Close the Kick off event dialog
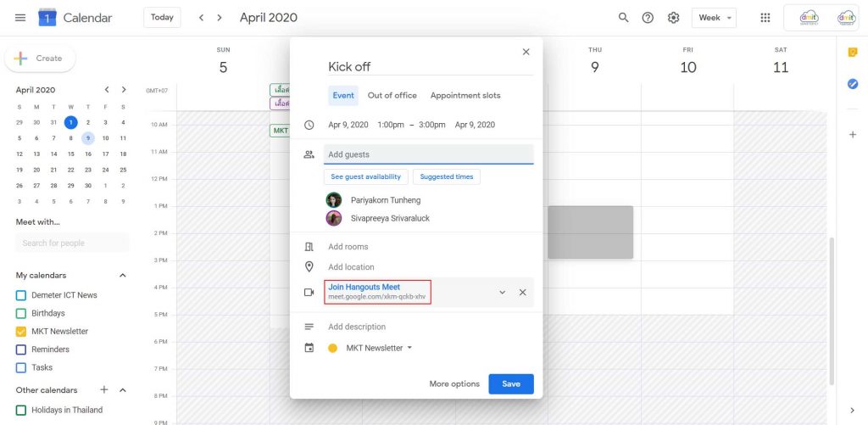868x425 pixels. (526, 52)
